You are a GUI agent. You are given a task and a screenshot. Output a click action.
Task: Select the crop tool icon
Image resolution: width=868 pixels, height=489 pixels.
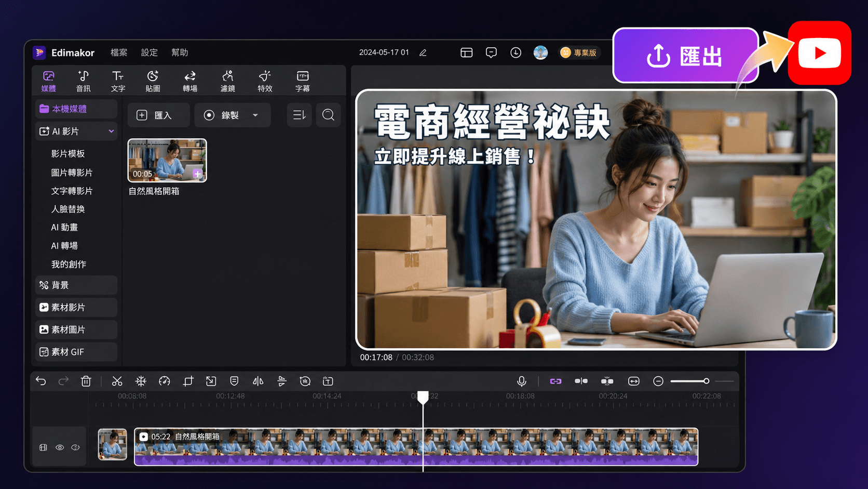[188, 381]
